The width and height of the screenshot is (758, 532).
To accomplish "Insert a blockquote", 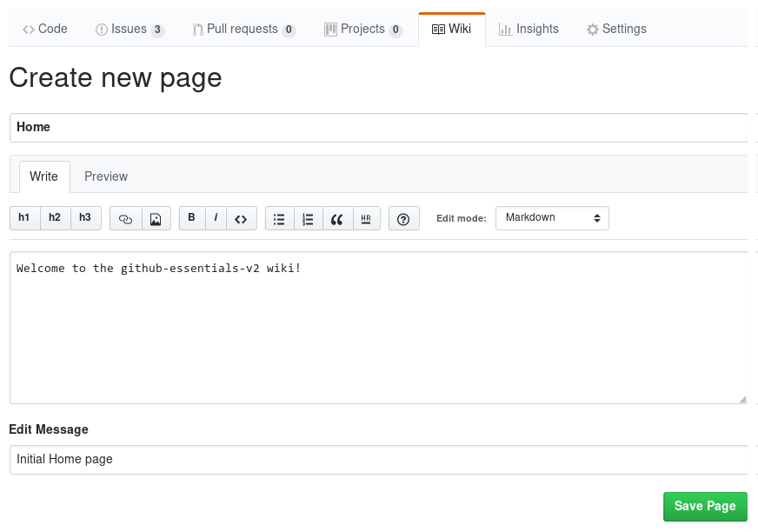I will [337, 219].
